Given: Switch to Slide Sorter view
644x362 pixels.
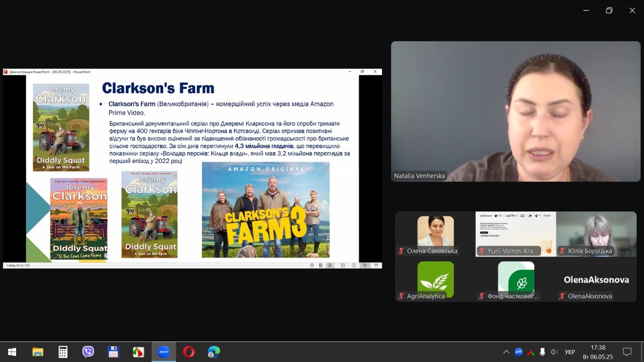Looking at the screenshot, I should point(354,265).
